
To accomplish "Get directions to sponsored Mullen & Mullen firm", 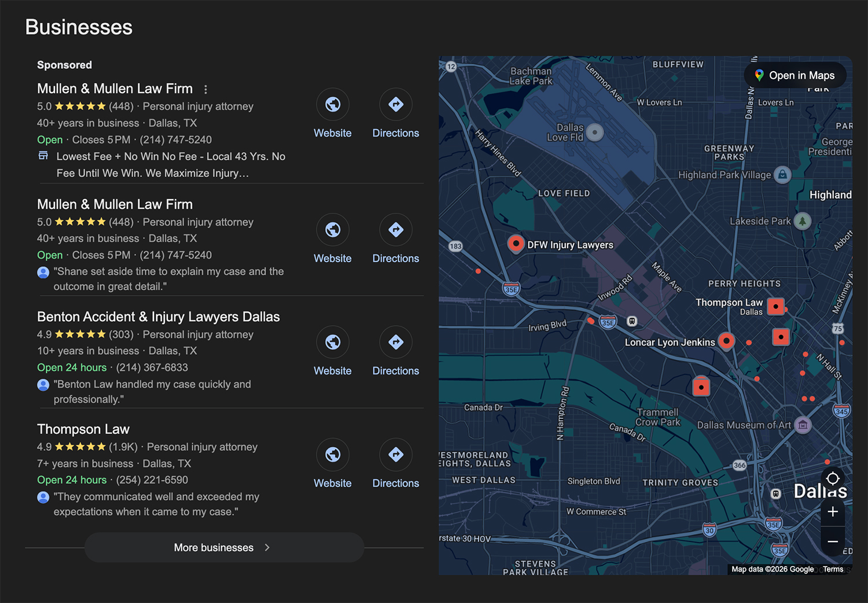I will [395, 105].
